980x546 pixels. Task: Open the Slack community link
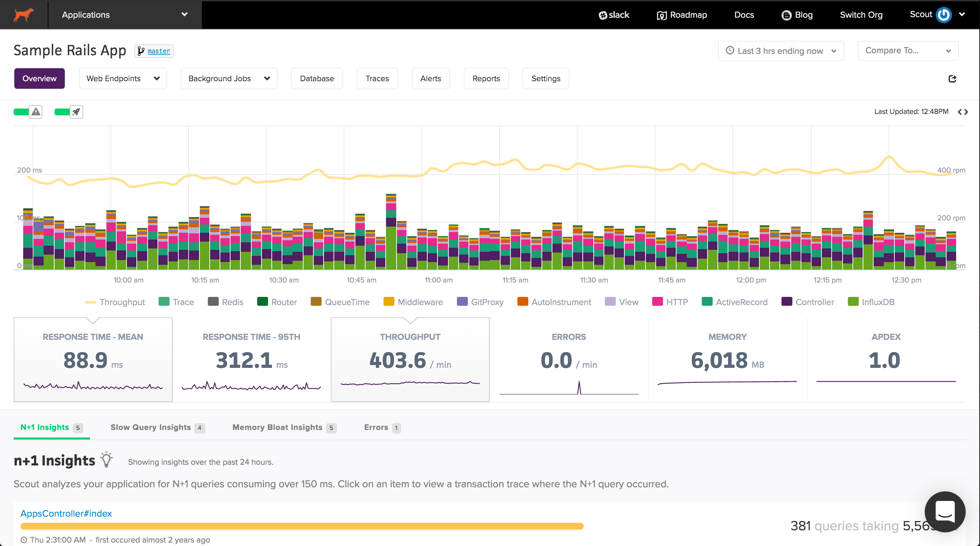(x=614, y=15)
